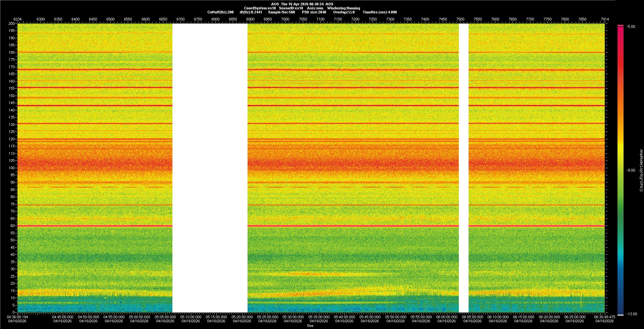This screenshot has height=329, width=644.
Task: Click the TimeRes.(sec):4.096 parameter text
Action: 380,12
